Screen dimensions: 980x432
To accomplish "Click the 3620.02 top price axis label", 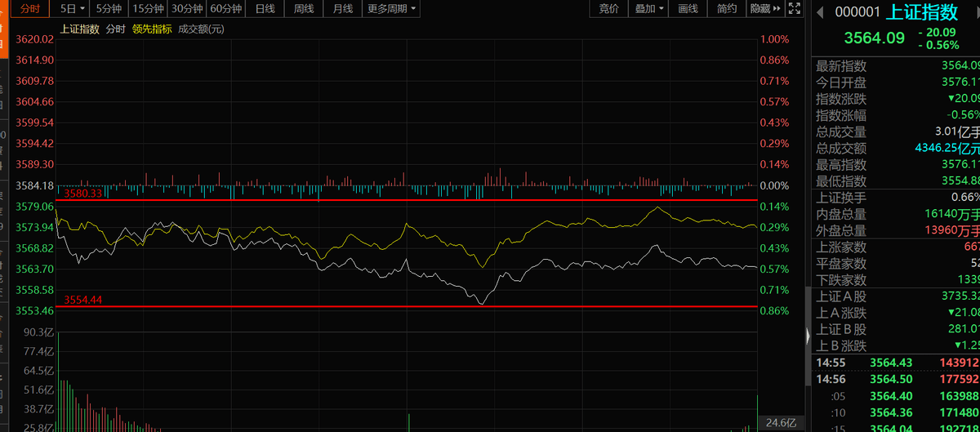I will (34, 39).
